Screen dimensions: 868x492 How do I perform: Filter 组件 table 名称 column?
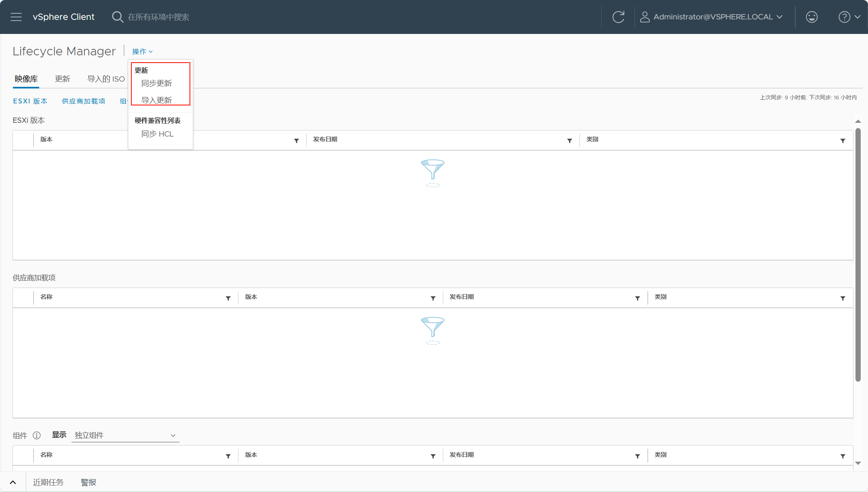(228, 456)
